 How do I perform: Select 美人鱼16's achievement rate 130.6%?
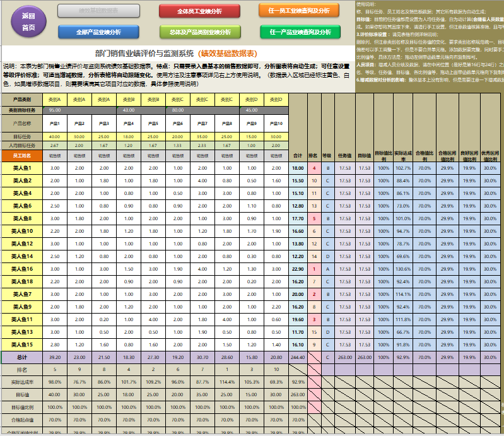(403, 269)
